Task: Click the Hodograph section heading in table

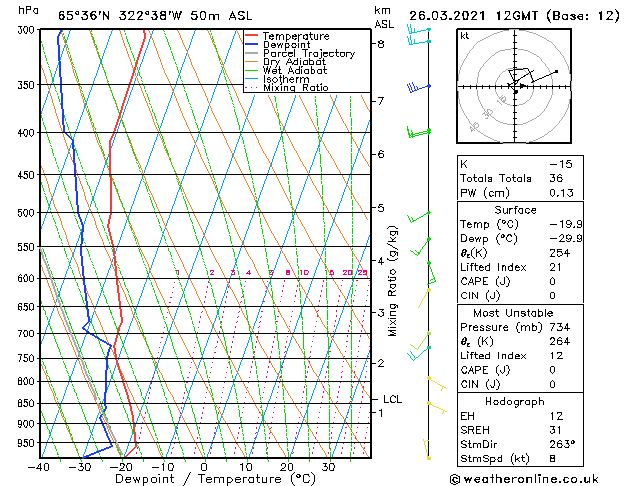Action: pos(515,402)
